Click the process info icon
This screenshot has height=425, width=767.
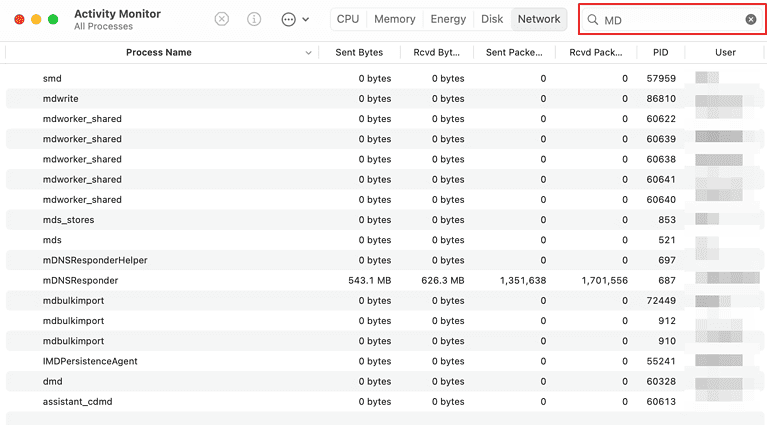(254, 19)
